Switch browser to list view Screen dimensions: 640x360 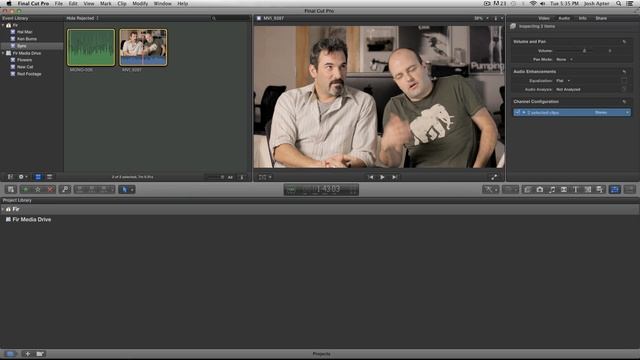click(49, 177)
